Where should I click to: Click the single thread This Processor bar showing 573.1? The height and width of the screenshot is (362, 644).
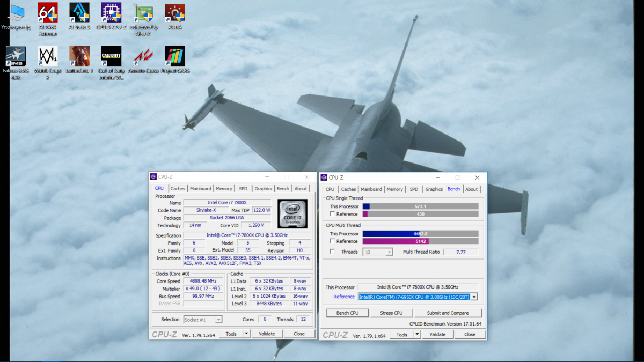[420, 206]
